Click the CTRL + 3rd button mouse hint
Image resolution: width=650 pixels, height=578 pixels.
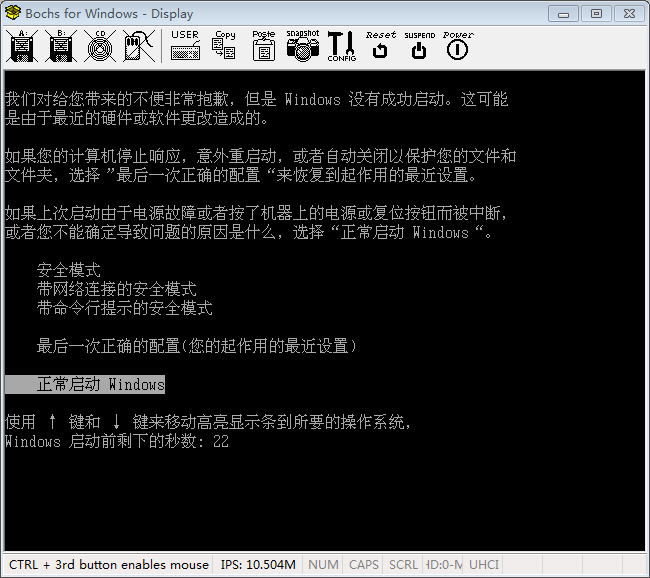109,565
